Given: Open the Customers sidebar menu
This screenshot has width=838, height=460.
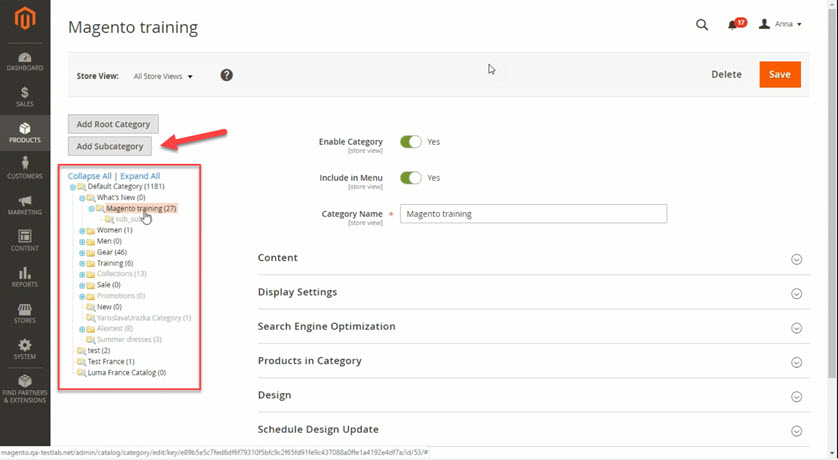Looking at the screenshot, I should click(25, 168).
